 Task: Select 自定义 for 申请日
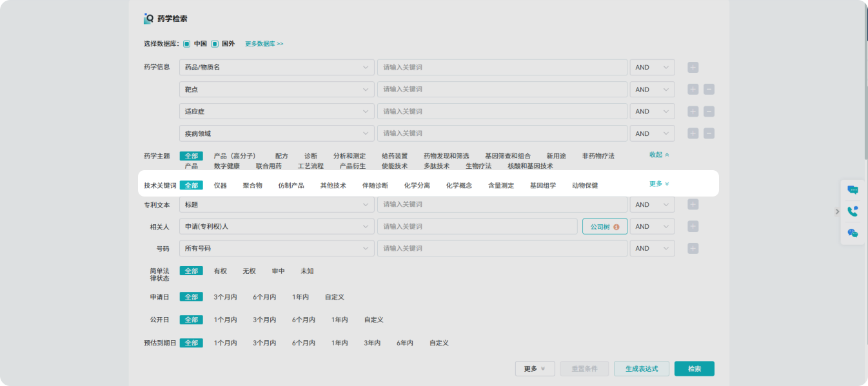(335, 297)
